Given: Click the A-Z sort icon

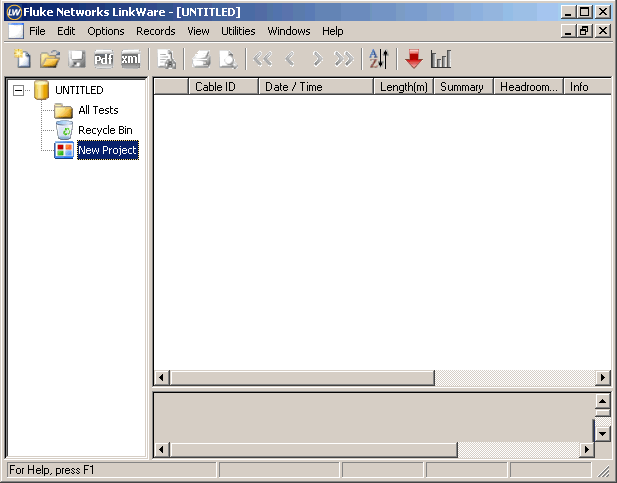Looking at the screenshot, I should pyautogui.click(x=378, y=59).
